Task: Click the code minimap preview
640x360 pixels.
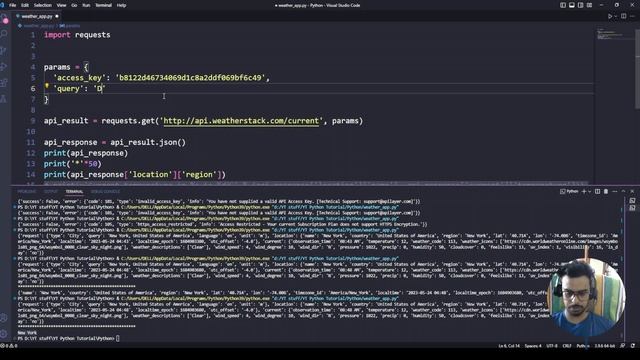Action: 610,34
